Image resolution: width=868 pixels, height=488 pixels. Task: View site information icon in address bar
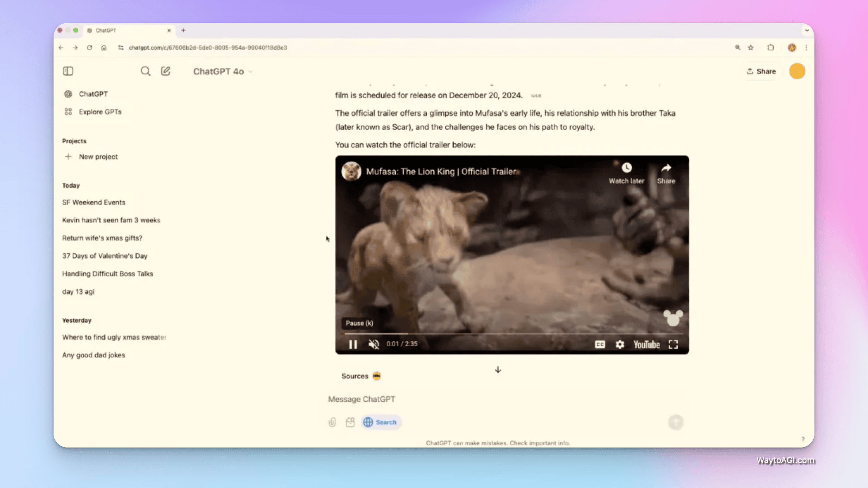point(121,48)
